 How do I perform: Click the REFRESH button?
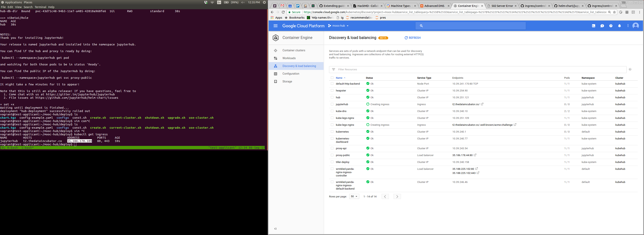[413, 38]
